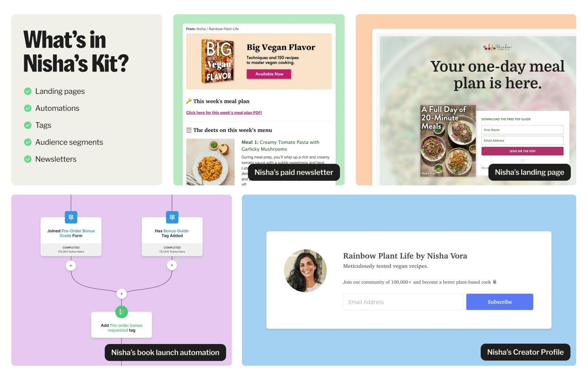This screenshot has height=380, width=588.
Task: Click the blue signpost icon above Pre-Order Bonus Guide Form
Action: (x=71, y=217)
